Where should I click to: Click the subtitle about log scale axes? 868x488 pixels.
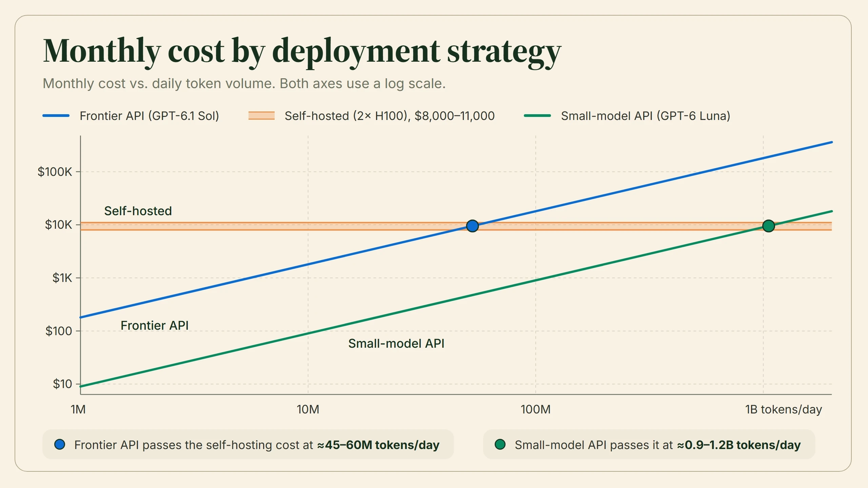(x=244, y=83)
